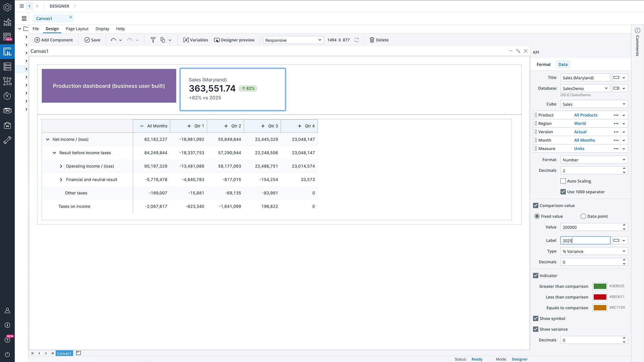Click the user profile icon near bottom sidebar

7,310
